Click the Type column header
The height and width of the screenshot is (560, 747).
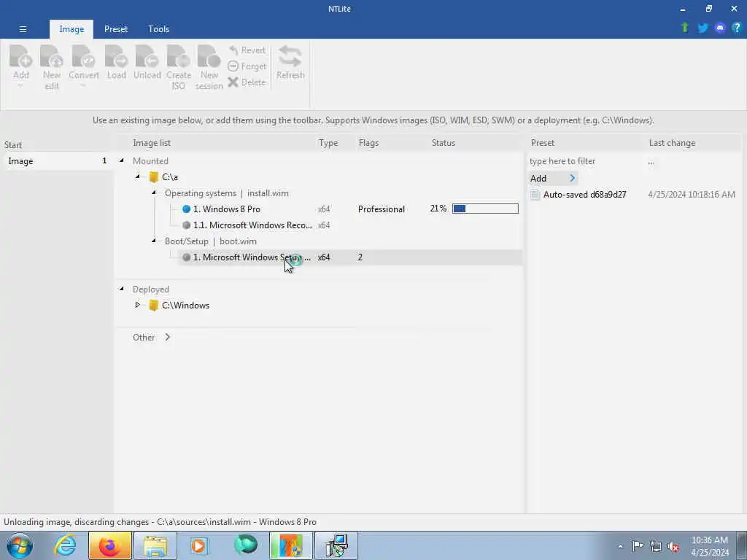tap(328, 143)
